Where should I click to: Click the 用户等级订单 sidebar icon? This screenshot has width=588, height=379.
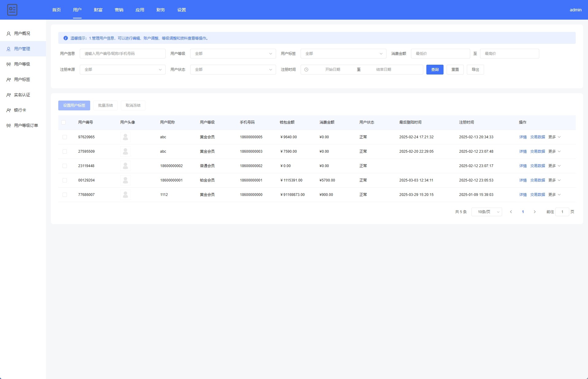pos(9,126)
